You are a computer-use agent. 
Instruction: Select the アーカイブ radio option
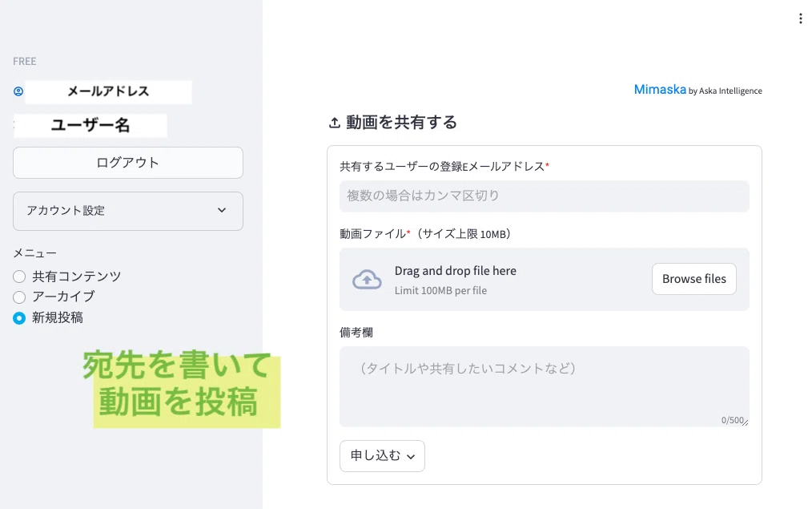point(19,297)
